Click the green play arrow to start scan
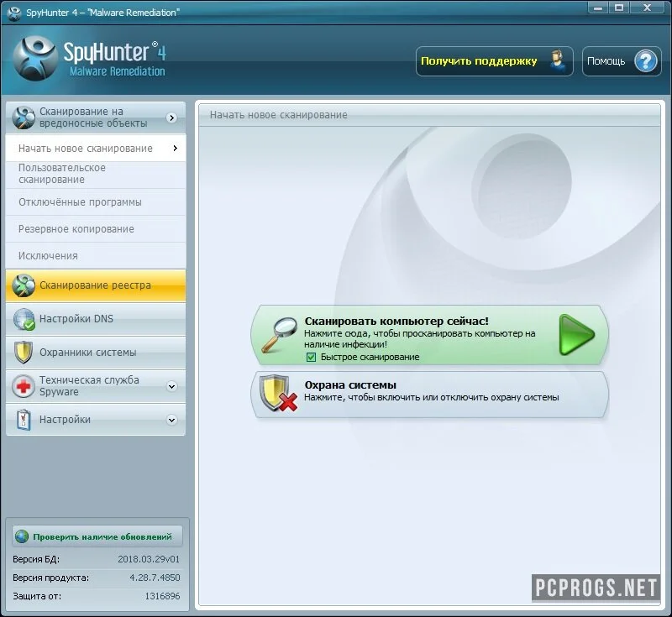The height and width of the screenshot is (617, 672). pos(576,335)
